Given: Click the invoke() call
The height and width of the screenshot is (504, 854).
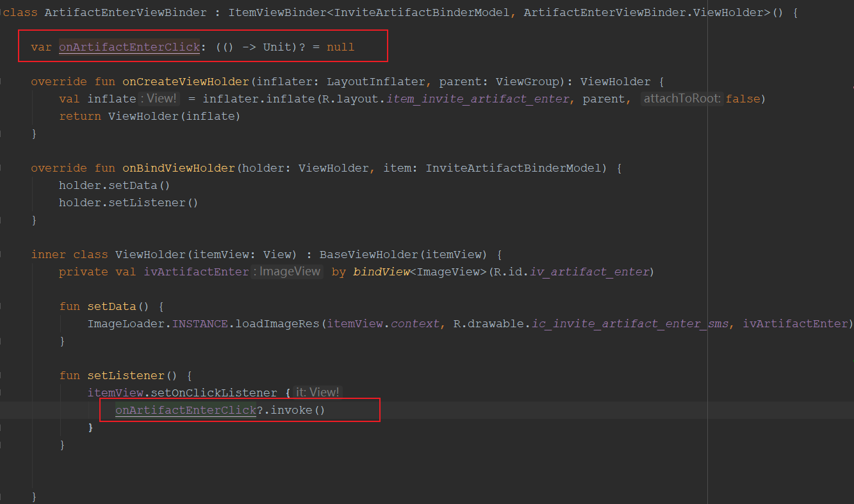Looking at the screenshot, I should tap(298, 410).
